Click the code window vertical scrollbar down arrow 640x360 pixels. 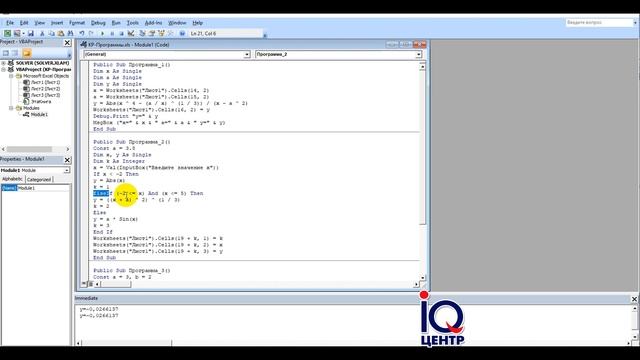pyautogui.click(x=422, y=278)
